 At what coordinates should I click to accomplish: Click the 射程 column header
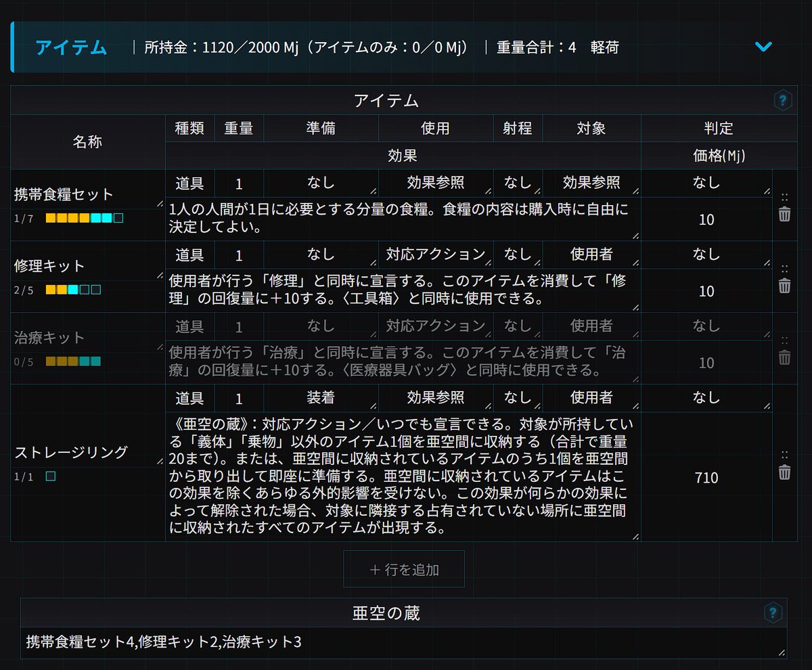click(x=518, y=129)
